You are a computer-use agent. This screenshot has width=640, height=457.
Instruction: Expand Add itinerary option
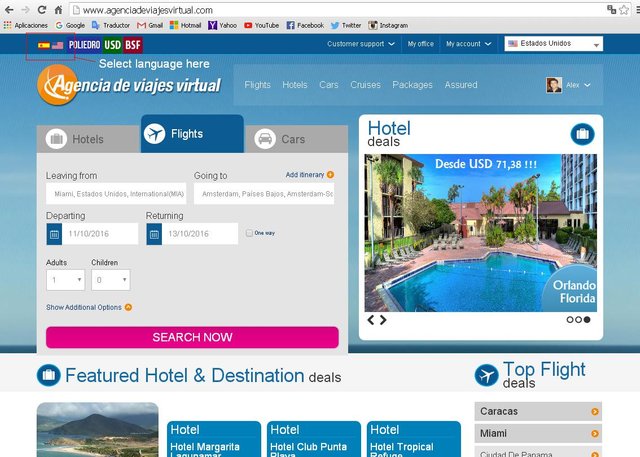click(310, 175)
